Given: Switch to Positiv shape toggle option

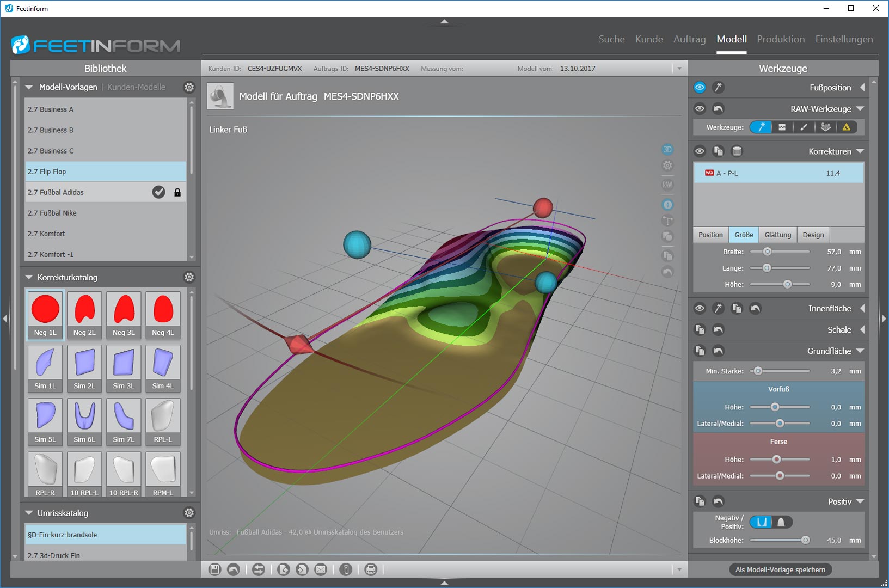Looking at the screenshot, I should [x=781, y=522].
